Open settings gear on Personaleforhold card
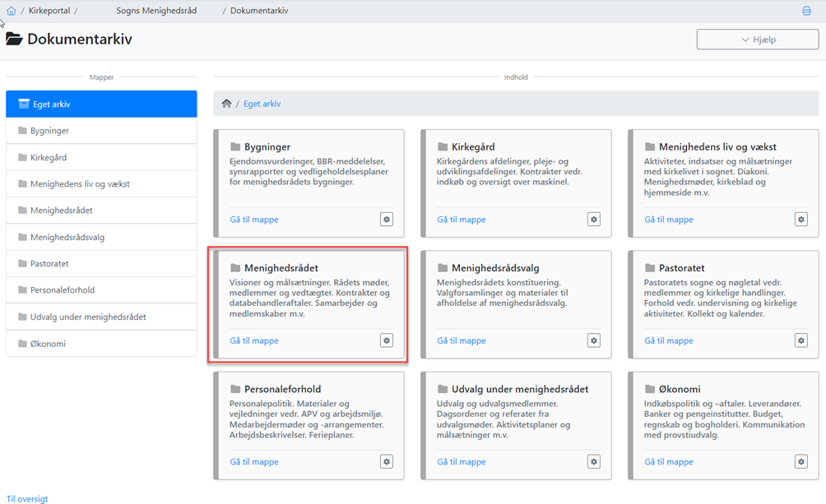The height and width of the screenshot is (504, 826). (x=387, y=461)
